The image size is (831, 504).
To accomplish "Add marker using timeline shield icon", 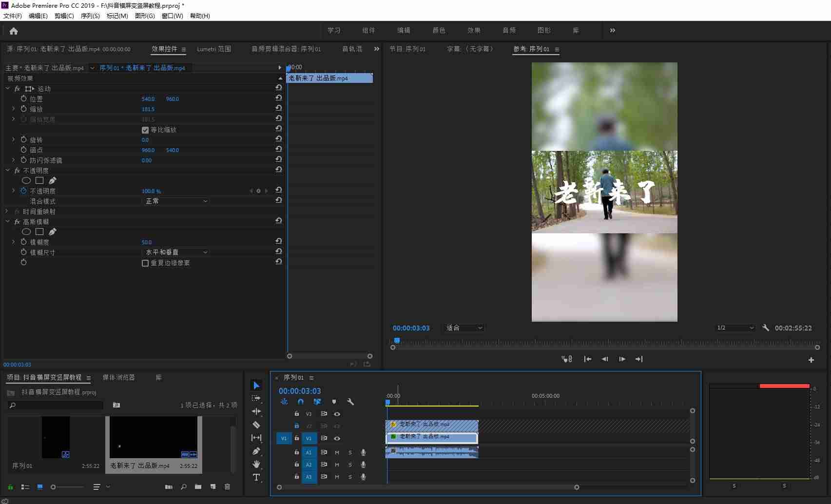I will click(334, 402).
